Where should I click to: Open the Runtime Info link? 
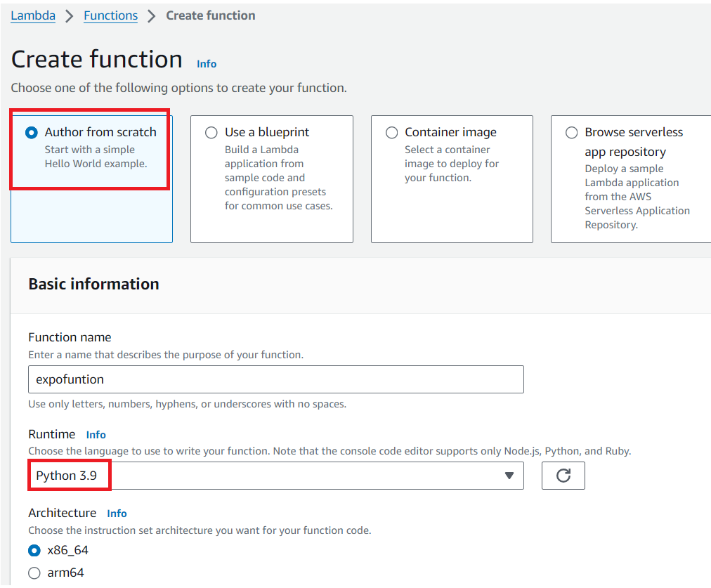point(96,435)
